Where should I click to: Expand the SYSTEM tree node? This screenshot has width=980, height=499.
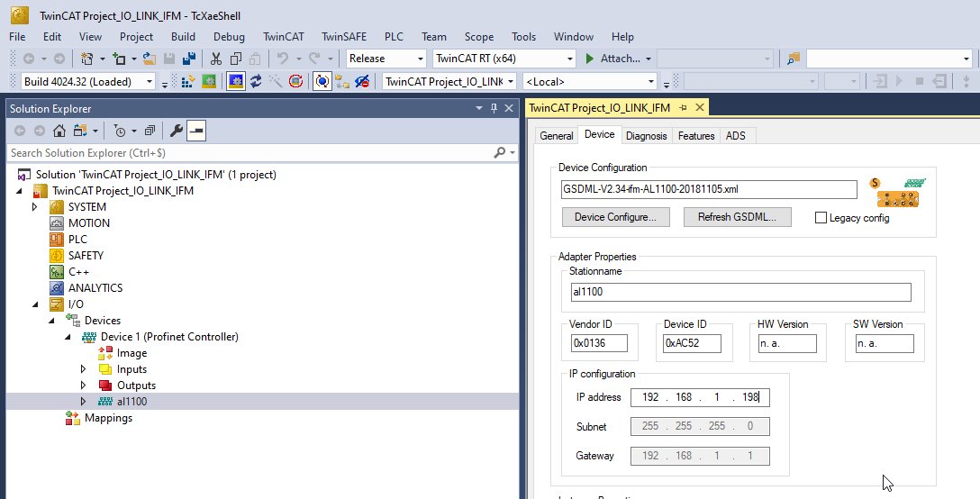(35, 207)
